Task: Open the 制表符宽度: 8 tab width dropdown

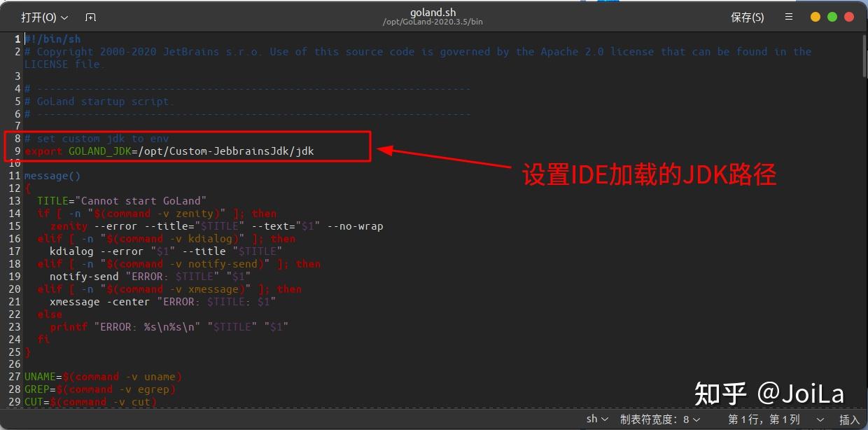Action: point(660,419)
